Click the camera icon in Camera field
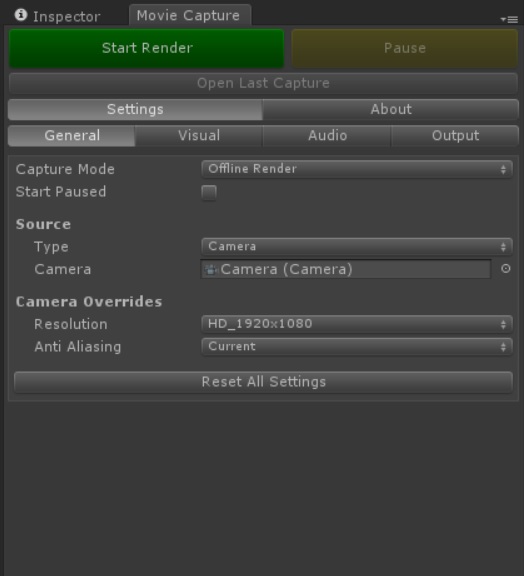Image resolution: width=525 pixels, height=576 pixels. [211, 270]
